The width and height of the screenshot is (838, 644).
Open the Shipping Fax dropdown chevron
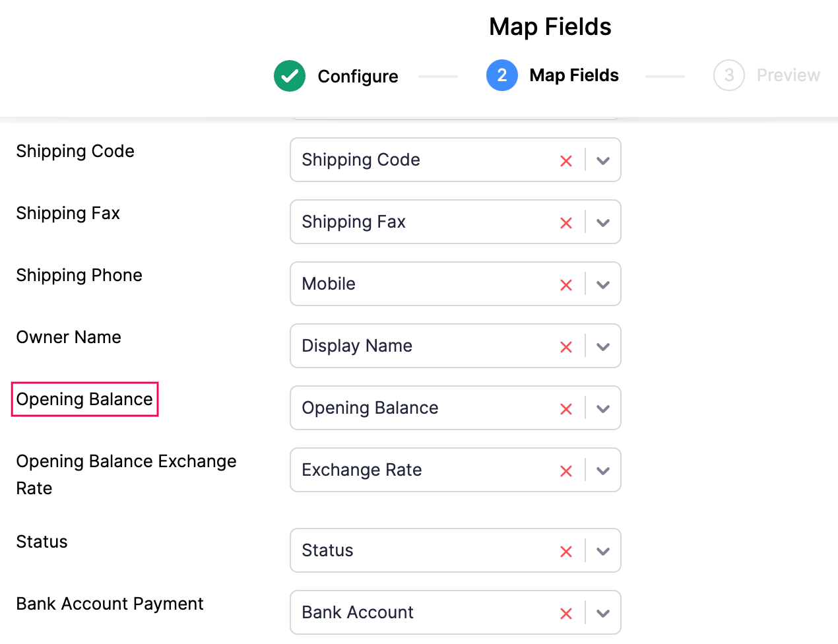602,223
